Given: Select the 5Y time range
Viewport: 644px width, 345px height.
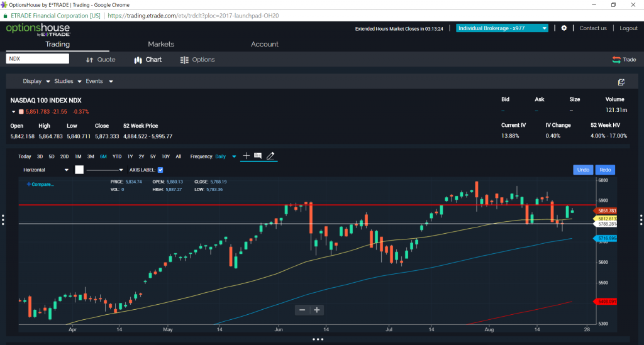Looking at the screenshot, I should pyautogui.click(x=153, y=156).
